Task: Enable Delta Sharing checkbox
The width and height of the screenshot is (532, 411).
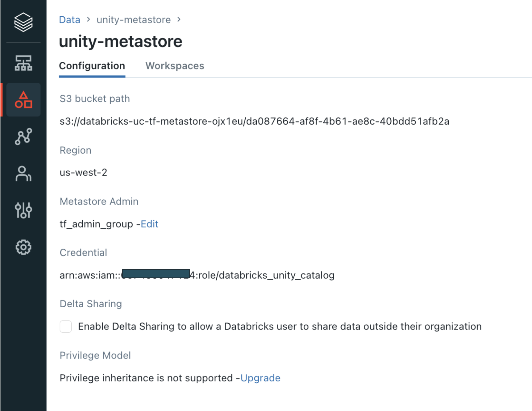Action: point(66,326)
